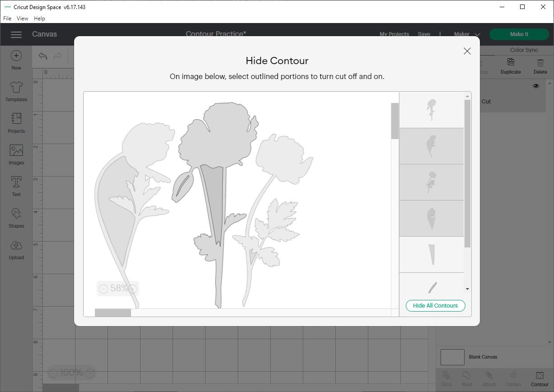Open the hamburger menu
Viewport: 554px width, 392px height.
pos(16,34)
